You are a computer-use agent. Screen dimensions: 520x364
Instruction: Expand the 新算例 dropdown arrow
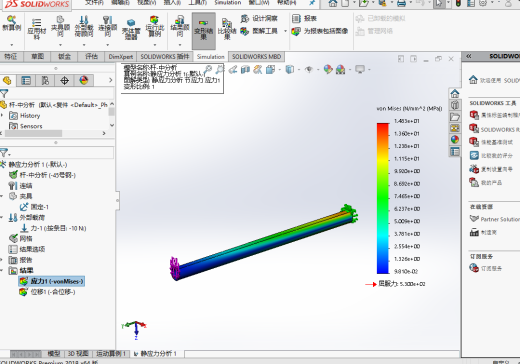click(11, 45)
